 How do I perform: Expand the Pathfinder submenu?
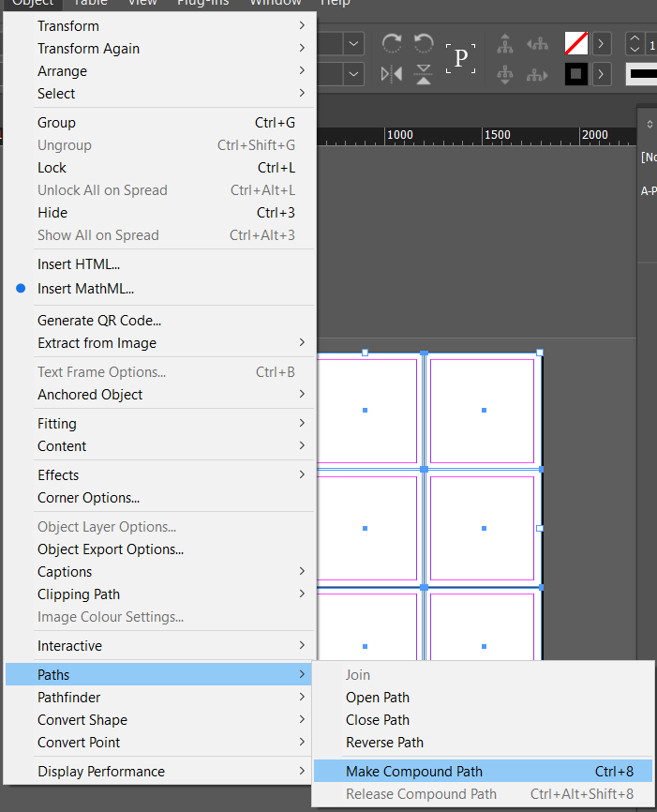tap(70, 697)
